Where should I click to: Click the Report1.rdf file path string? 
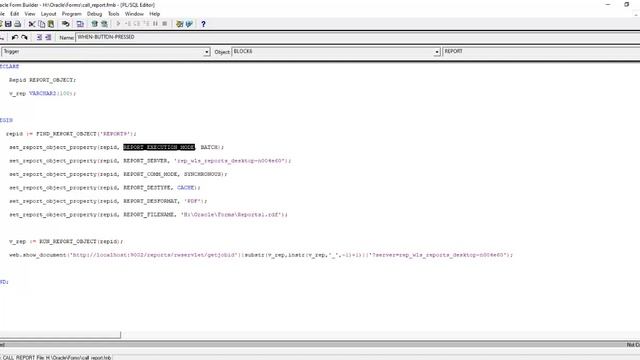tap(232, 214)
